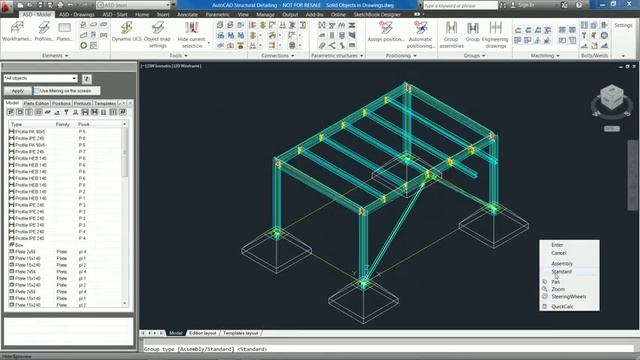
Task: Open the Printouts panel tab
Action: 82,103
